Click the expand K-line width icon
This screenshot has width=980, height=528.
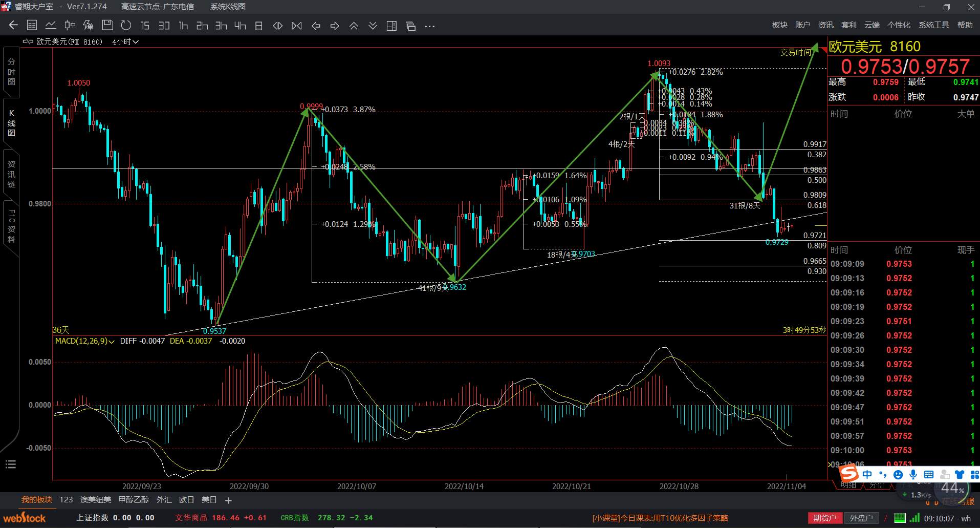point(278,26)
